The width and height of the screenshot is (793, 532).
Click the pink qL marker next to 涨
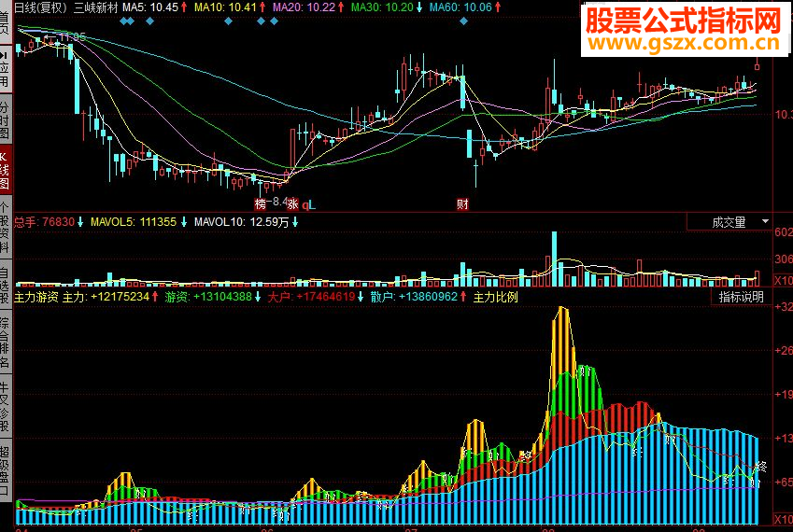pos(308,204)
